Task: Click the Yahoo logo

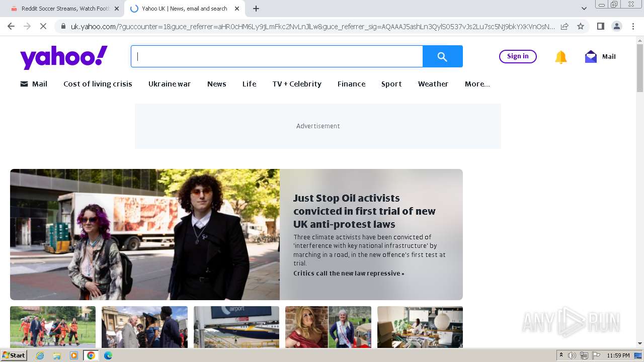Action: point(64,57)
